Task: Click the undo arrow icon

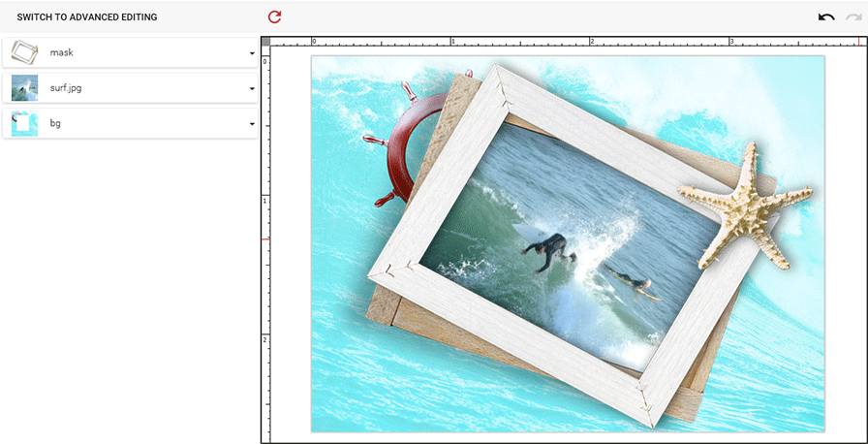Action: [826, 17]
